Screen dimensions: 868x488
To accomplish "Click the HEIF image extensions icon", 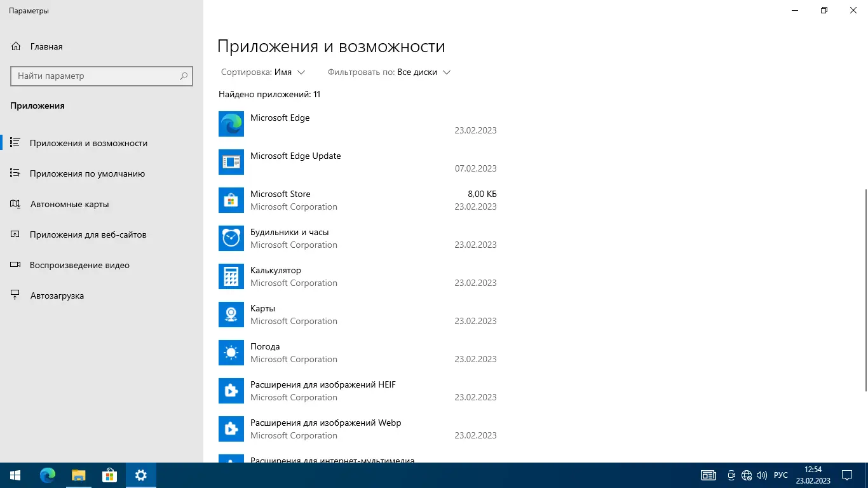I will 231,391.
